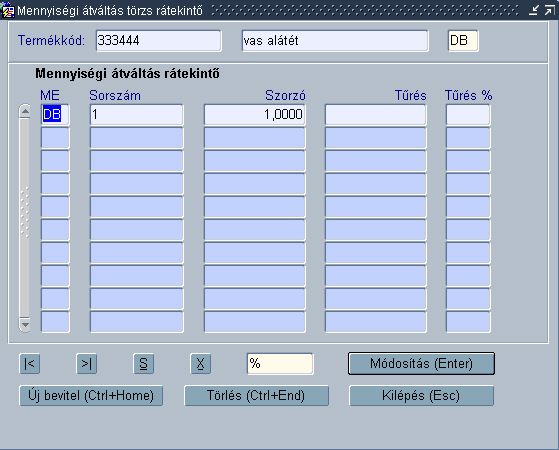Click Módosítás (Enter) button
This screenshot has height=450, width=559.
(421, 364)
